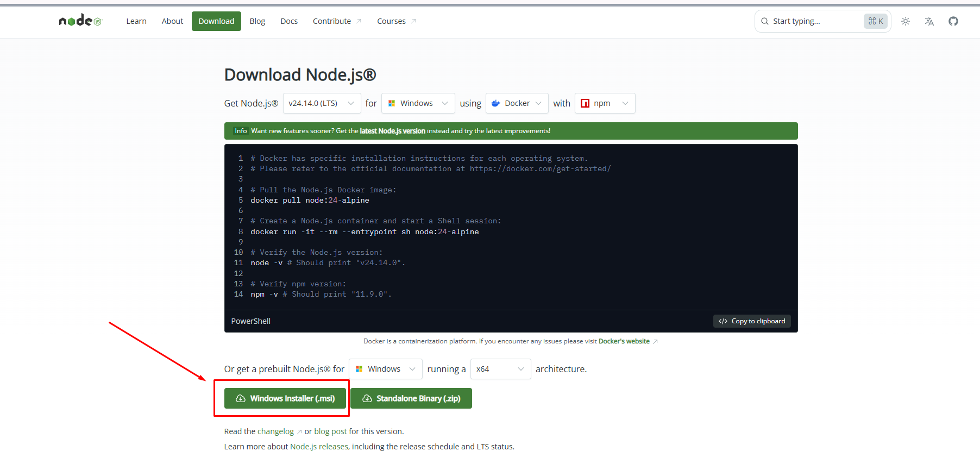Click the 'npm -v' code line
This screenshot has height=451, width=980.
pos(321,295)
